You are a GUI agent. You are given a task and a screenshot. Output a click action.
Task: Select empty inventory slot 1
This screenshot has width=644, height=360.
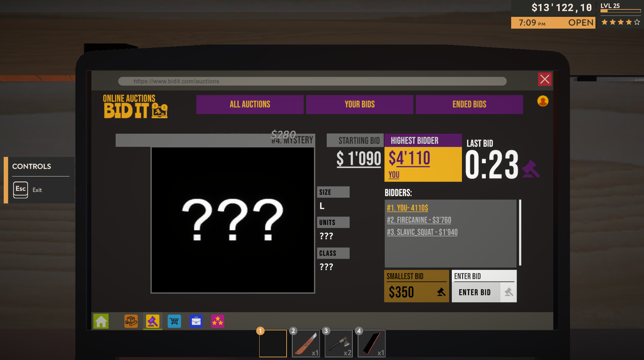coord(273,343)
